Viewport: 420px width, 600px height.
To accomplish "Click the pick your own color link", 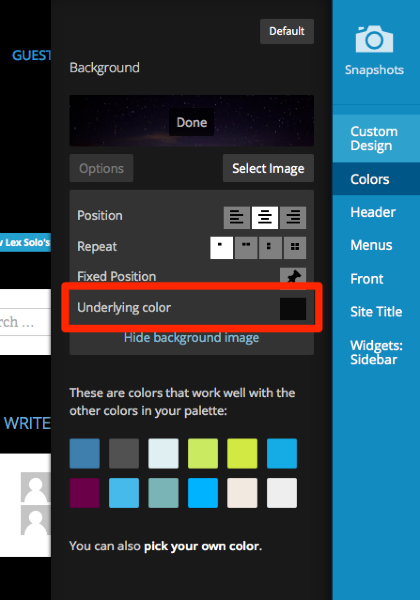I will (202, 546).
